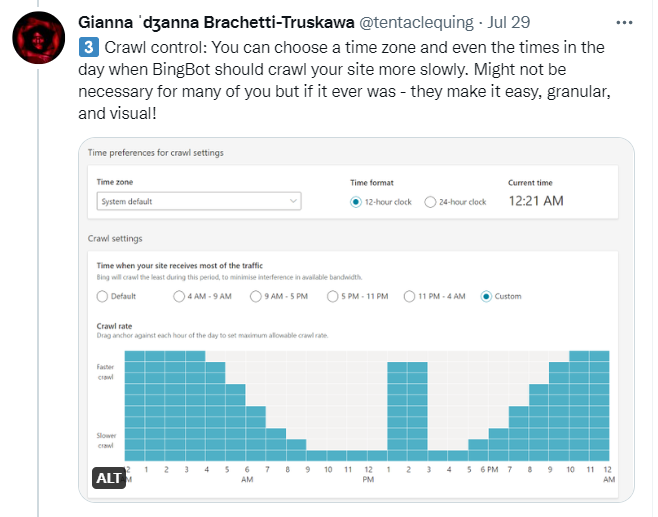Choose the Default traffic time radio
The width and height of the screenshot is (658, 517).
tap(102, 296)
